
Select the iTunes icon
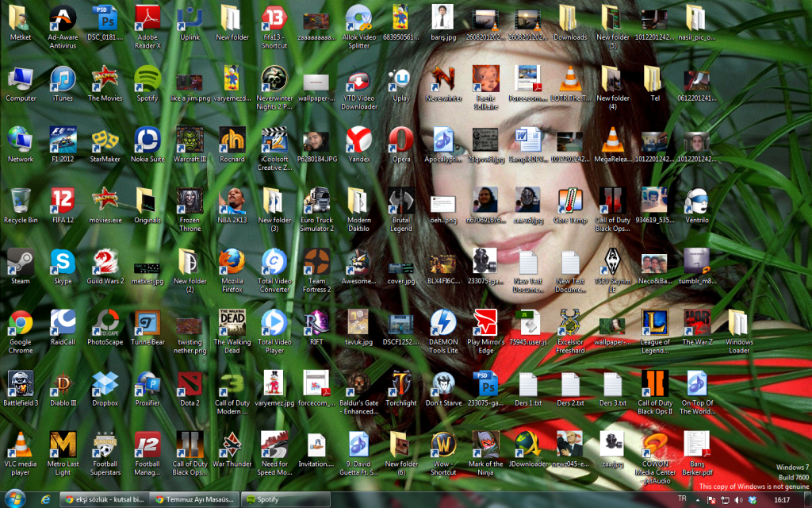pyautogui.click(x=63, y=79)
